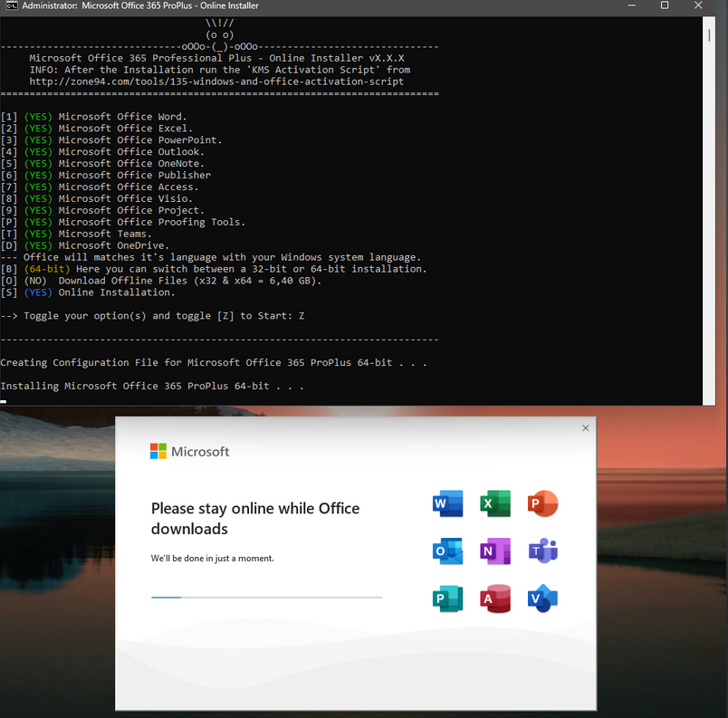Click the Visio icon in installer
728x718 pixels.
pyautogui.click(x=543, y=598)
